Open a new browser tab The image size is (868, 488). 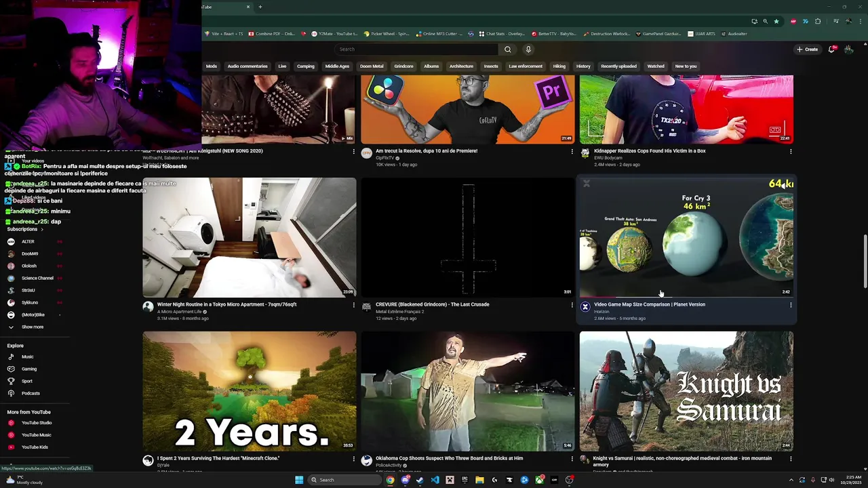tap(260, 7)
